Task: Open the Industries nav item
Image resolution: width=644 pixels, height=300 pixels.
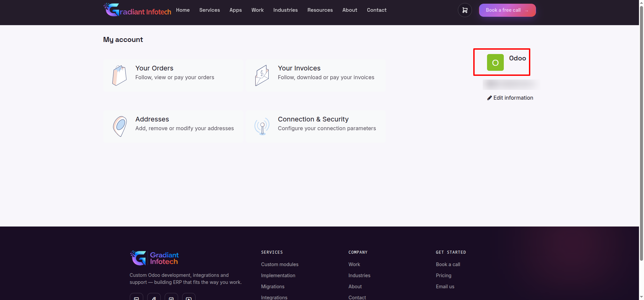Action: (x=285, y=10)
